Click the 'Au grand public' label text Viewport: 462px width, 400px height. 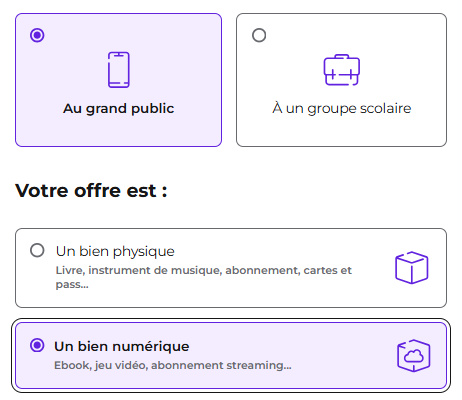(x=118, y=109)
